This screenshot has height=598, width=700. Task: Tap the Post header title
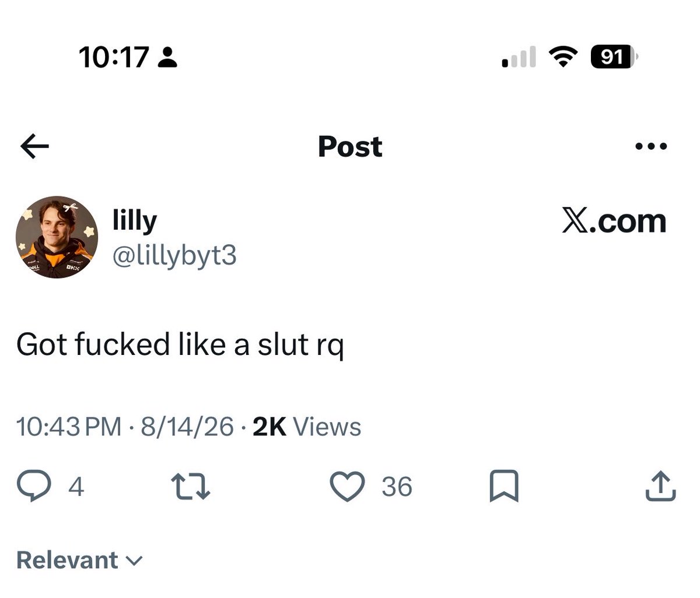pyautogui.click(x=350, y=147)
